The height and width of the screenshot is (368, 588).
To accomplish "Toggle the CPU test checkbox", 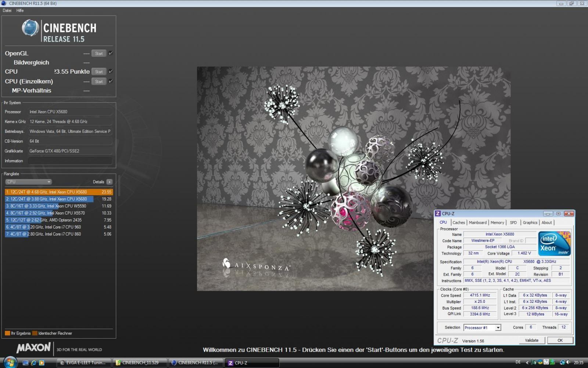I will (111, 71).
